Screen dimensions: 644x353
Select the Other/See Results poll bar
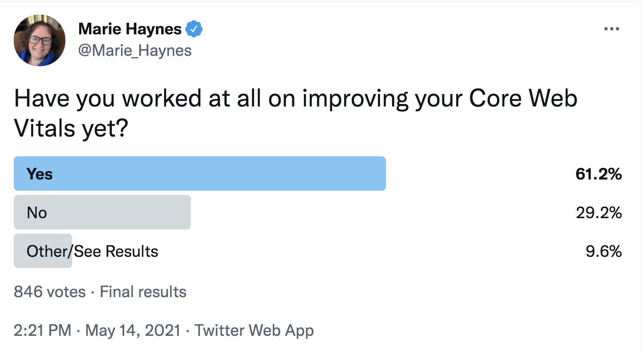point(43,251)
